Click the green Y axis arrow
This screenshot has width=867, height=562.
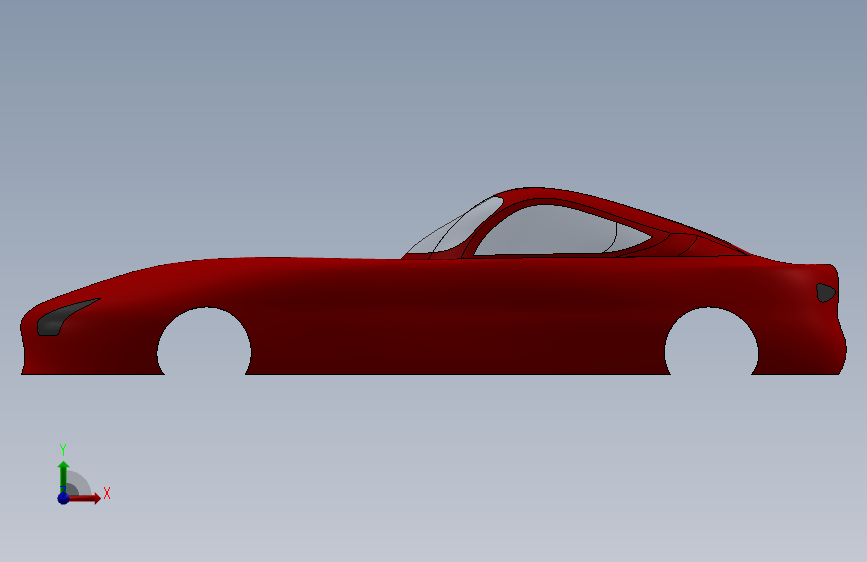63,476
